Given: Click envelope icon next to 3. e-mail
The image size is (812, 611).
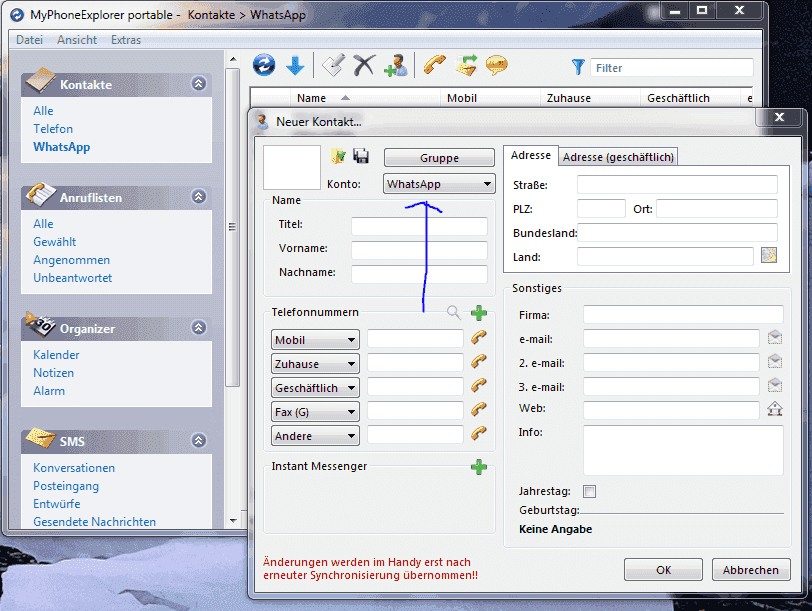Looking at the screenshot, I should point(775,385).
